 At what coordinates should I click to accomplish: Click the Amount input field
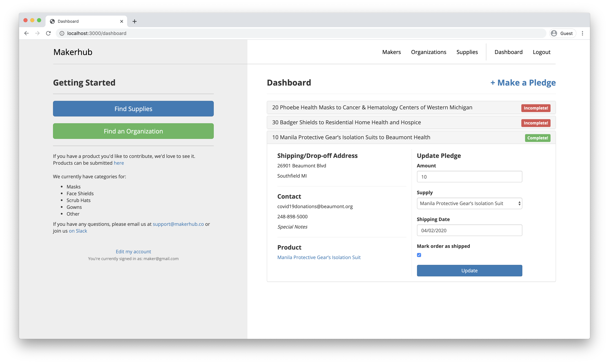pyautogui.click(x=469, y=177)
